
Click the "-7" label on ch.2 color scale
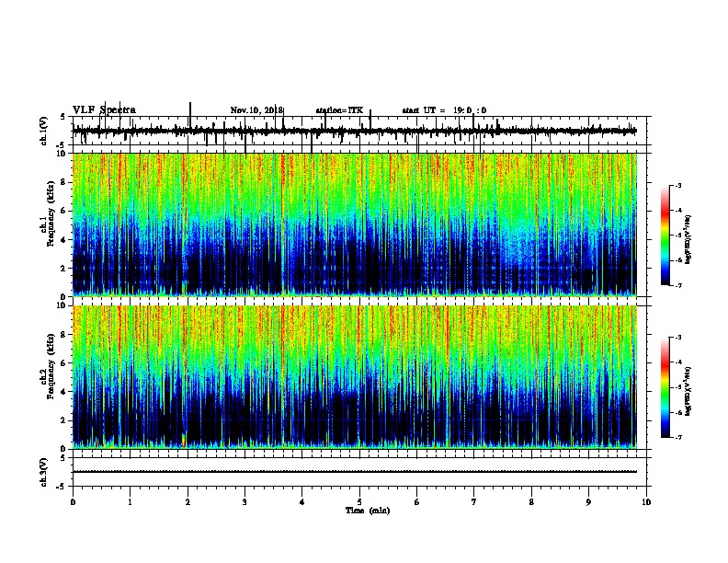[x=678, y=438]
